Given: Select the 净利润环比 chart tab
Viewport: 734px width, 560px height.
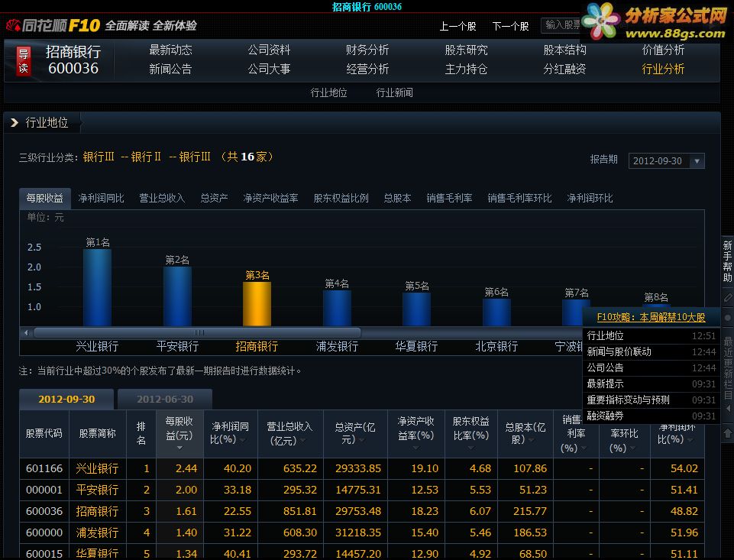Looking at the screenshot, I should [590, 198].
